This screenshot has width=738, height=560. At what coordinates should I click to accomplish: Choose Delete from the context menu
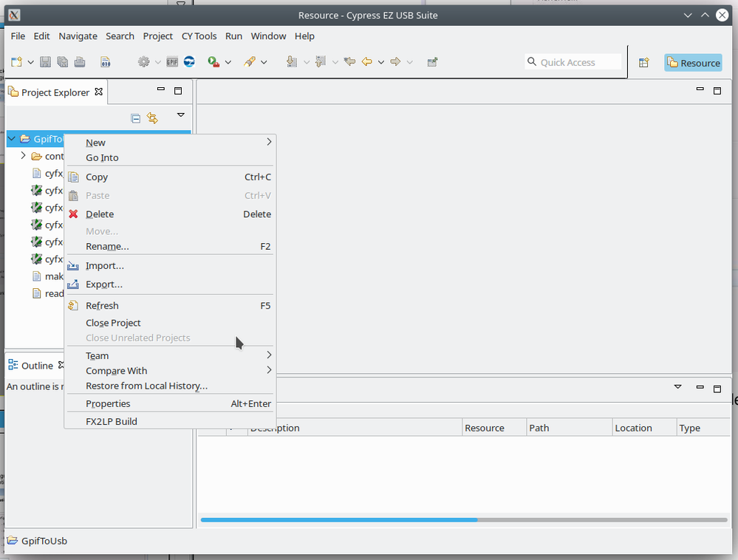pos(170,214)
